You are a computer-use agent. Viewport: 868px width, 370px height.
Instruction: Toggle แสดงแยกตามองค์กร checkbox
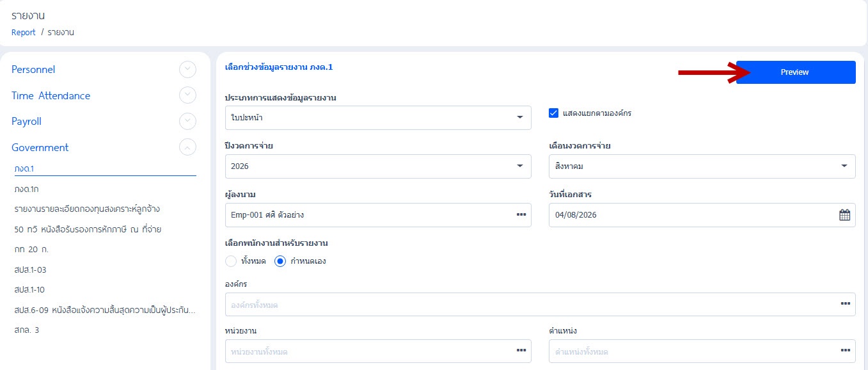[x=554, y=113]
